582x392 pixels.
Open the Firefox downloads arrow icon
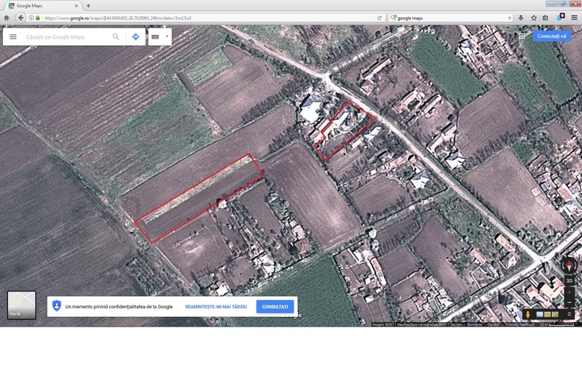[521, 17]
